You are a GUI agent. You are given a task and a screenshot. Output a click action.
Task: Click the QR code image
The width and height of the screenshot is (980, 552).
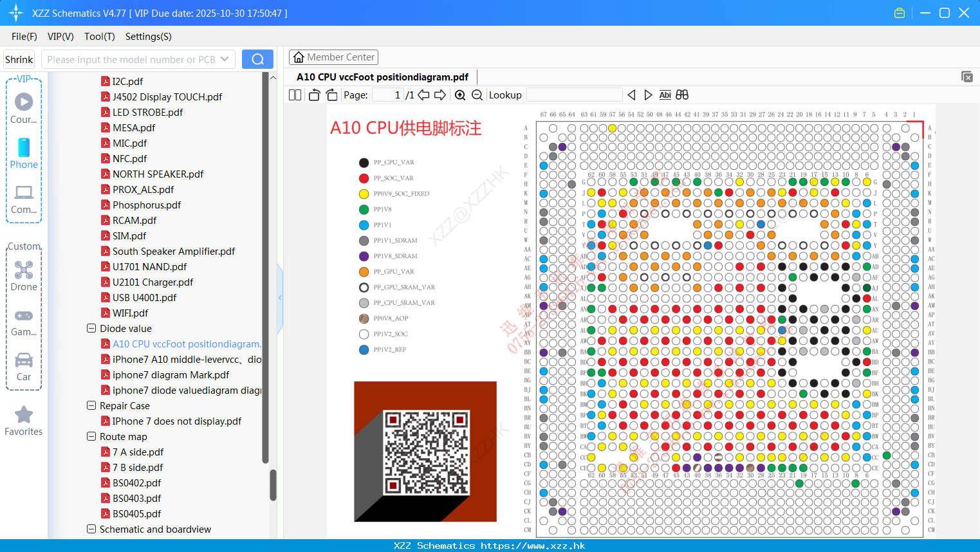click(x=425, y=452)
